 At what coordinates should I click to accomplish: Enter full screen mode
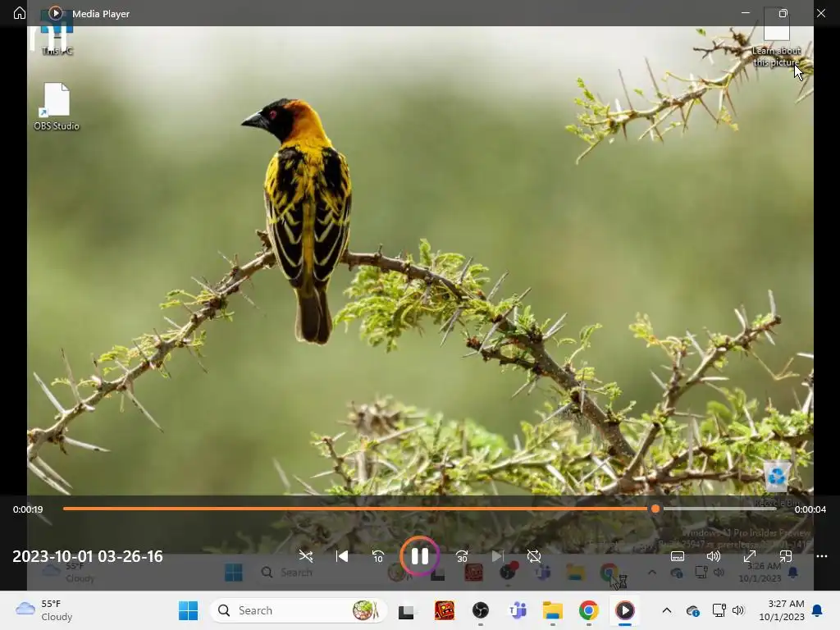[750, 556]
